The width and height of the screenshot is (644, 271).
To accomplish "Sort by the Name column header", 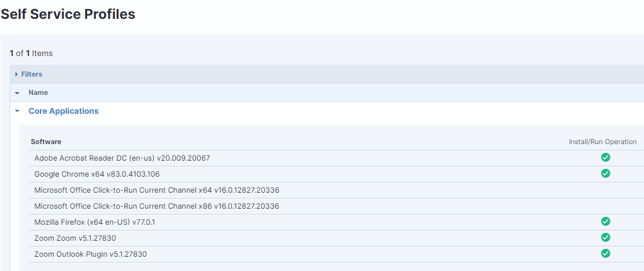I will 38,93.
